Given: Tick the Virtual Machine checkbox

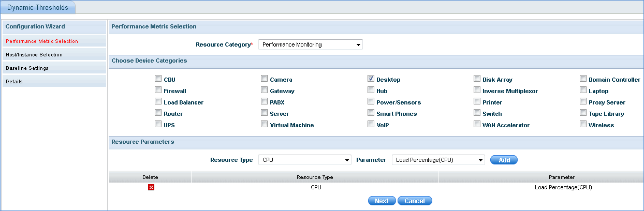Looking at the screenshot, I should click(265, 125).
